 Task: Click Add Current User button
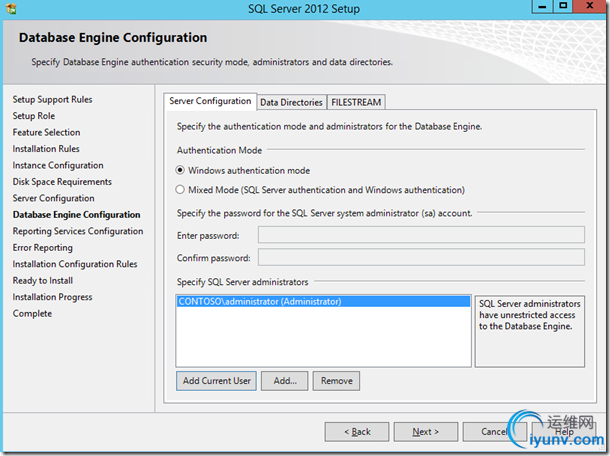coord(216,381)
